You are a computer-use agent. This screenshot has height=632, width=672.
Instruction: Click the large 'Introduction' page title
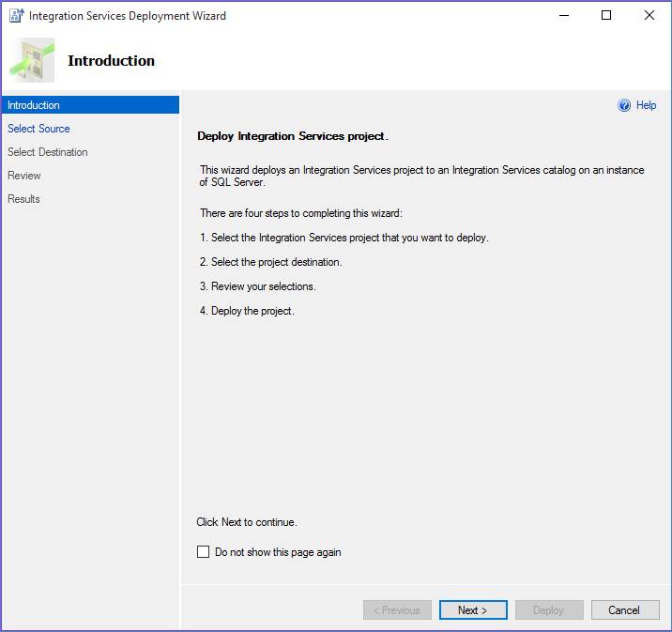[111, 61]
